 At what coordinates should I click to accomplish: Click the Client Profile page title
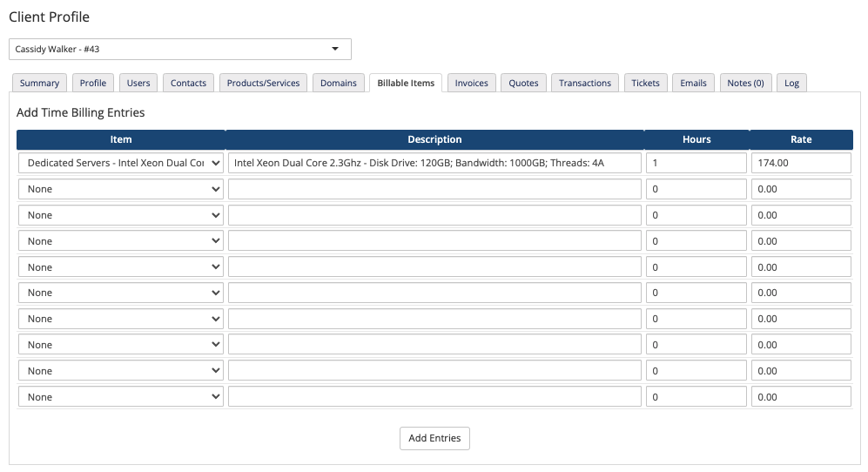coord(50,17)
